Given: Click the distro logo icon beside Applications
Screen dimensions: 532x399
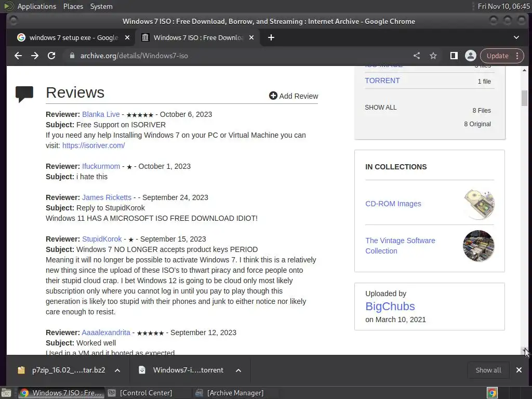Looking at the screenshot, I should [x=9, y=6].
